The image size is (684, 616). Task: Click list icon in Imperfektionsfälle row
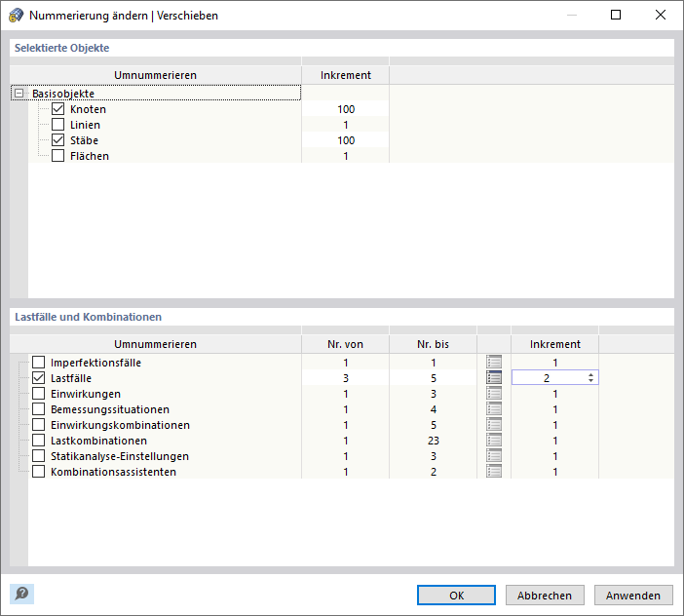pos(494,363)
